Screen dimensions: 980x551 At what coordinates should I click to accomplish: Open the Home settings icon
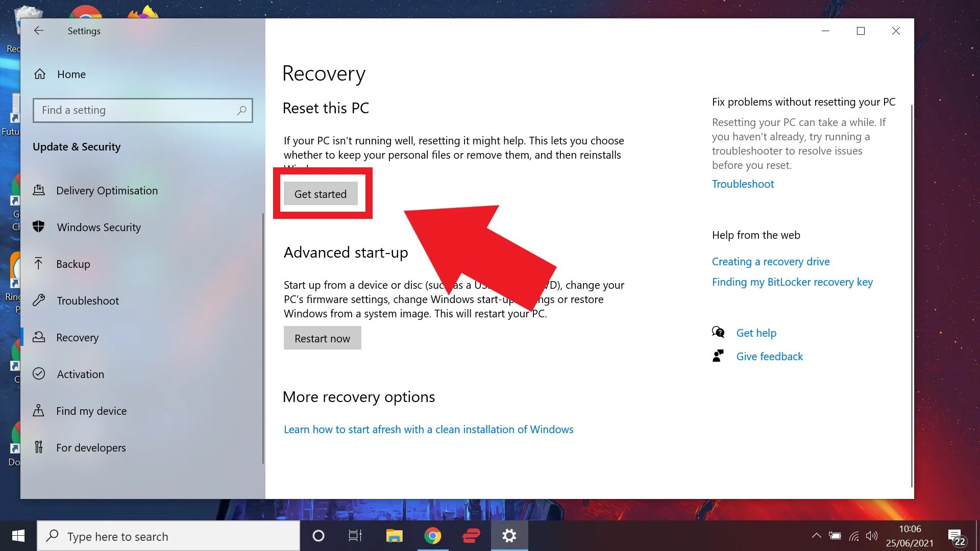pyautogui.click(x=40, y=74)
